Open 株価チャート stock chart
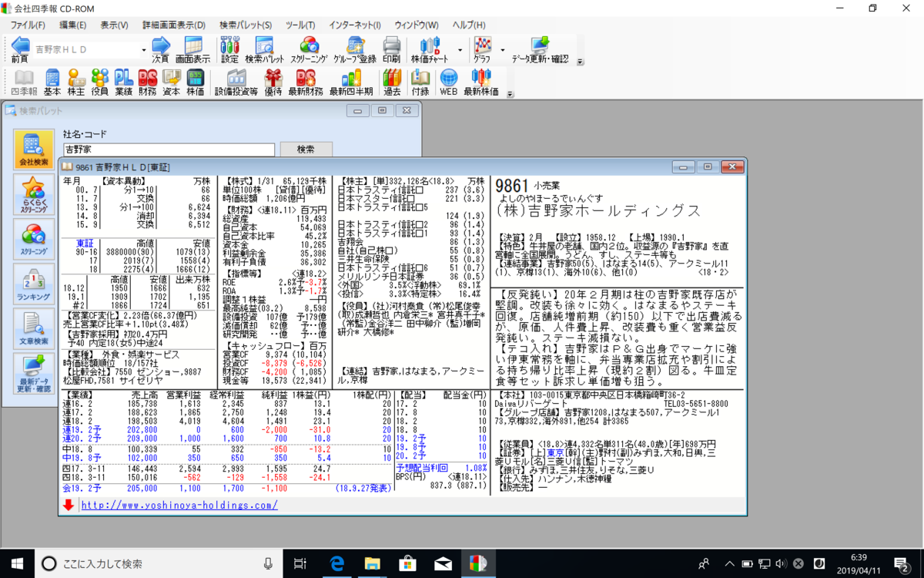The height and width of the screenshot is (578, 924). pyautogui.click(x=429, y=49)
